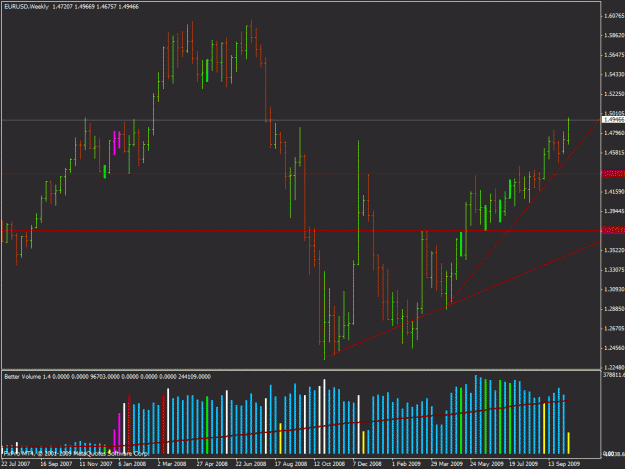The height and width of the screenshot is (469, 625).
Task: Click price axis label 1.33075
Action: pyautogui.click(x=614, y=270)
